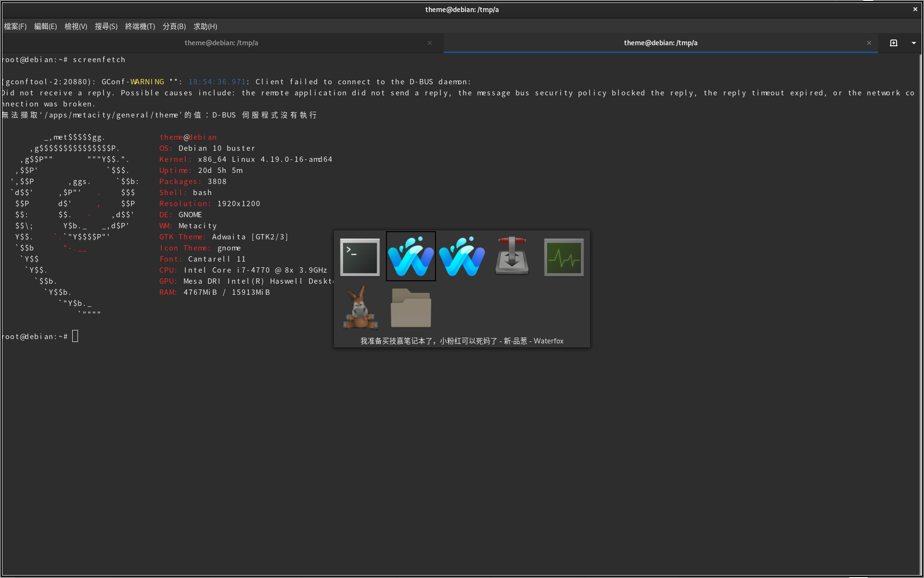Open the system monitor/task manager icon

pos(564,256)
